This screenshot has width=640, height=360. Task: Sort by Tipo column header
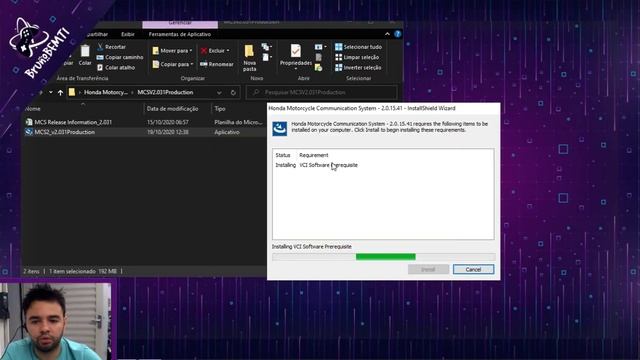click(x=220, y=109)
